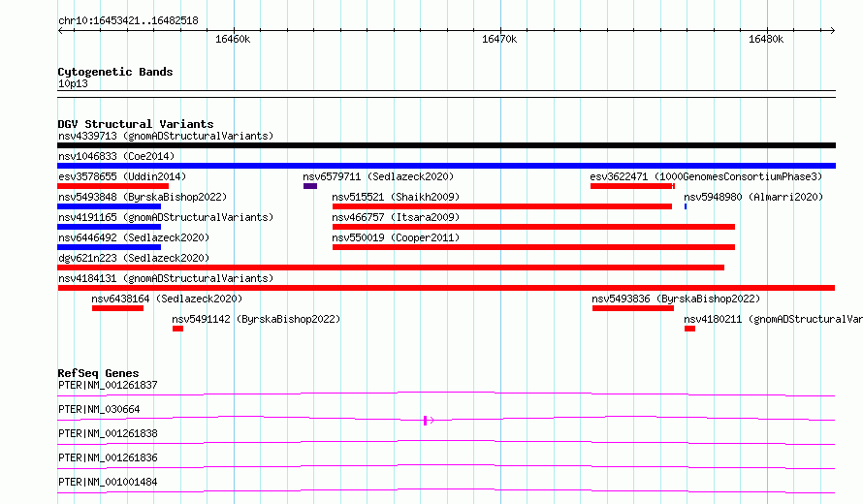This screenshot has width=863, height=504.
Task: Click the DGV Structural Variants track title
Action: 136,124
